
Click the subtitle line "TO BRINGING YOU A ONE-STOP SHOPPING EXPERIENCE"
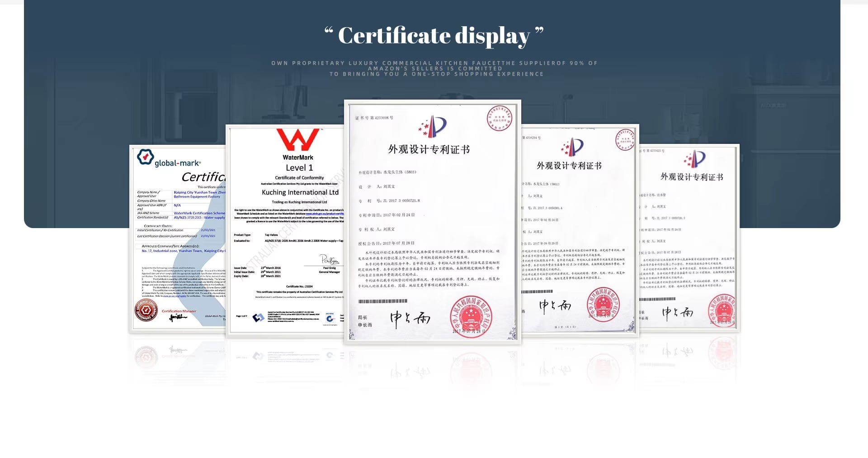coord(437,74)
